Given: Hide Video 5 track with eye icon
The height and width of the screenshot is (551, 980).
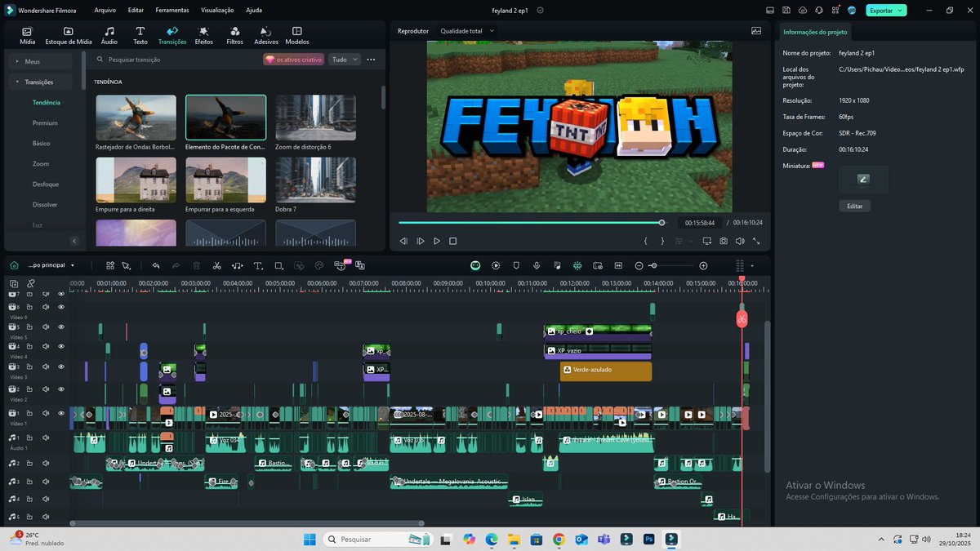Looking at the screenshot, I should pyautogui.click(x=60, y=327).
